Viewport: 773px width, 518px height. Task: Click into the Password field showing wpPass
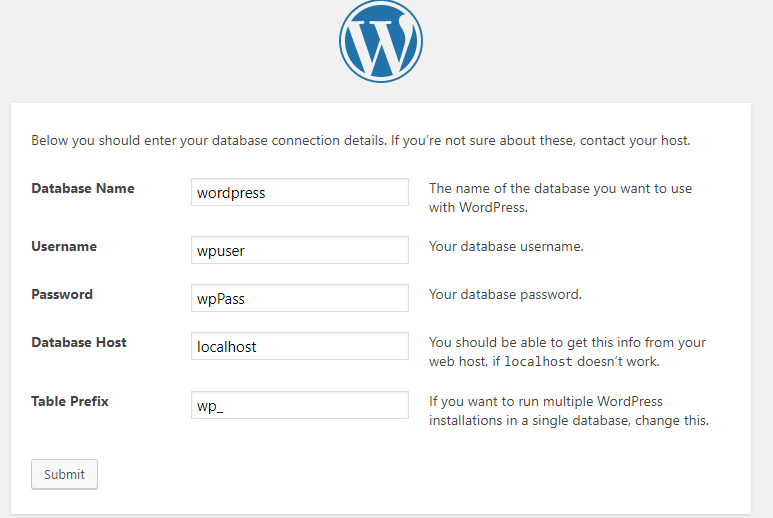pyautogui.click(x=300, y=298)
